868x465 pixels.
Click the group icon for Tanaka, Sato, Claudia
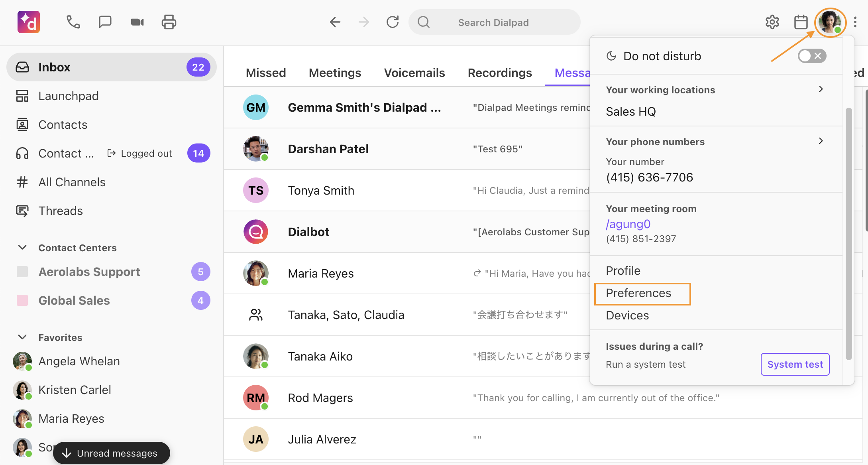(x=256, y=315)
